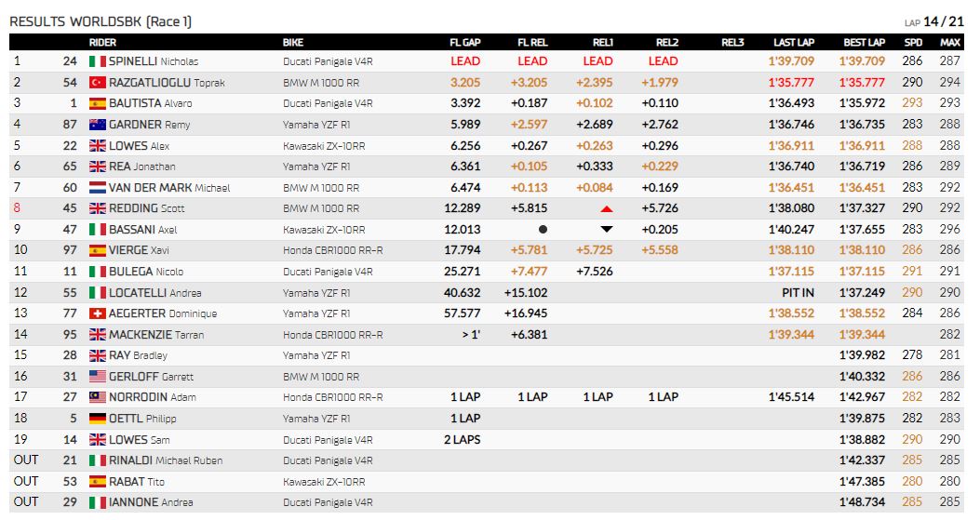This screenshot has width=980, height=520.
Task: Click the Australian flag beside GARDNER
Action: [x=98, y=125]
